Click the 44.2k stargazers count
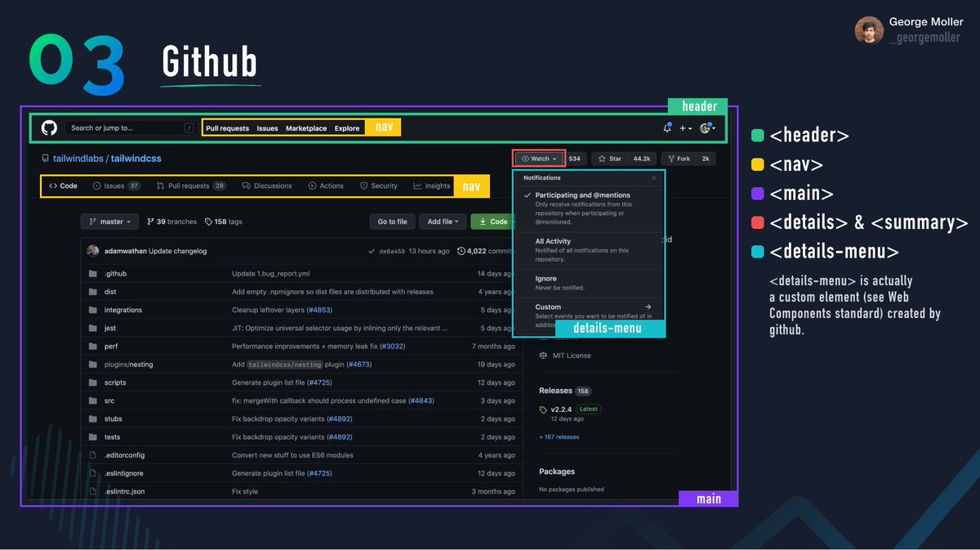 click(642, 159)
